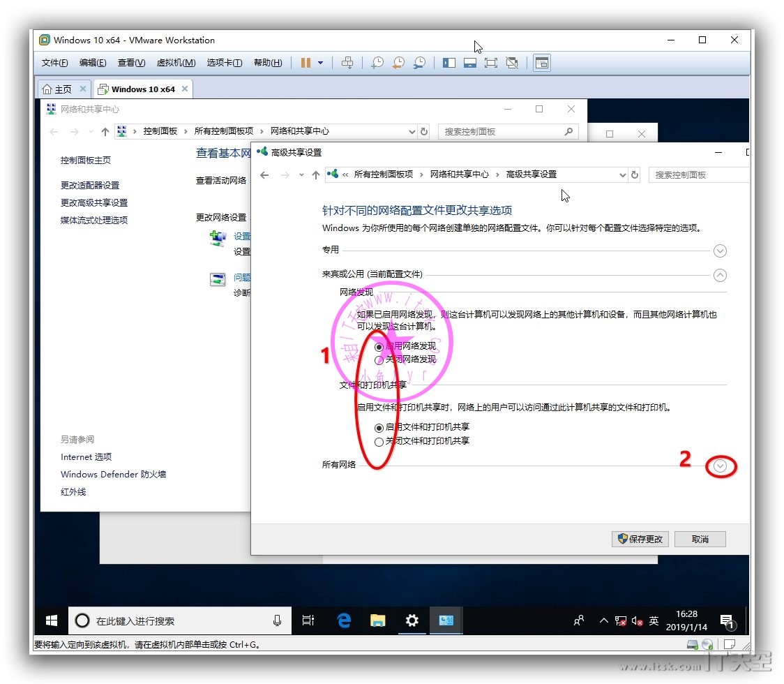Open the 选项卡(T) menu
The image size is (784, 684).
[225, 63]
